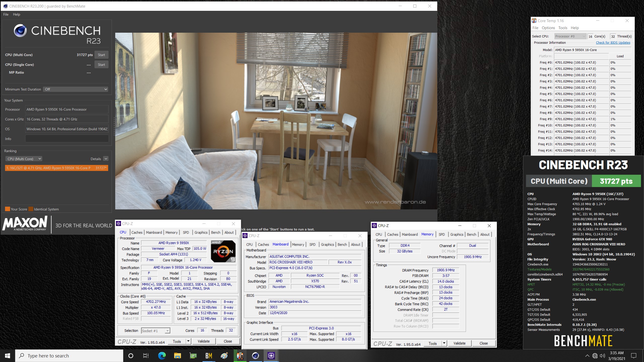Open ranking CPU (Multi Core) dropdown
Image resolution: width=644 pixels, height=362 pixels.
pyautogui.click(x=24, y=159)
